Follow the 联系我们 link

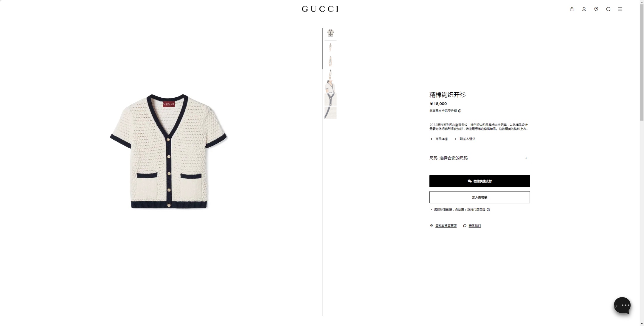474,226
